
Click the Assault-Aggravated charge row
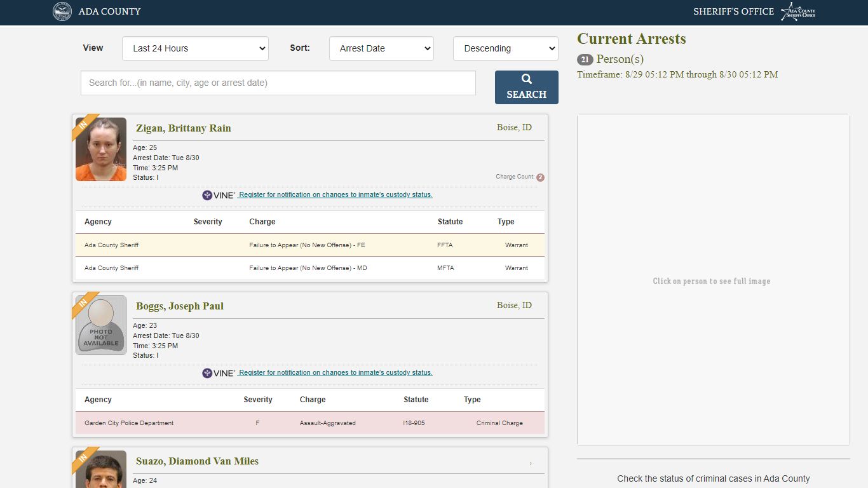point(310,423)
